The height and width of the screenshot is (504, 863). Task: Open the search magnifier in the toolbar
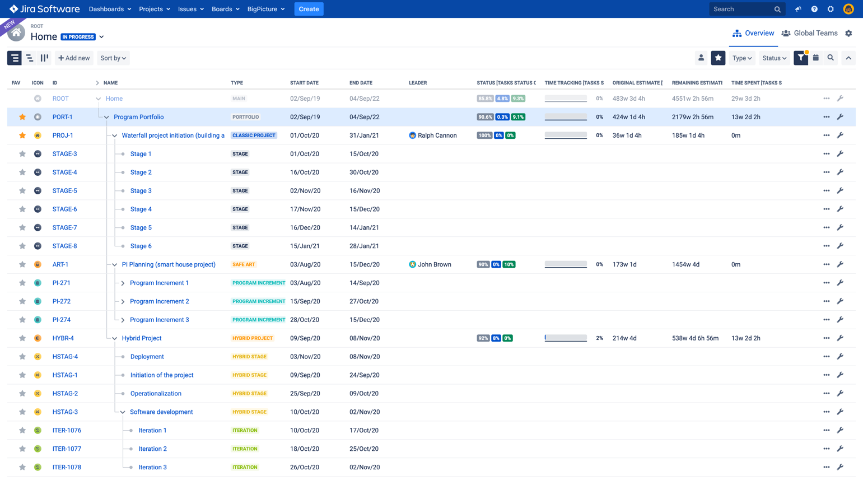(831, 58)
